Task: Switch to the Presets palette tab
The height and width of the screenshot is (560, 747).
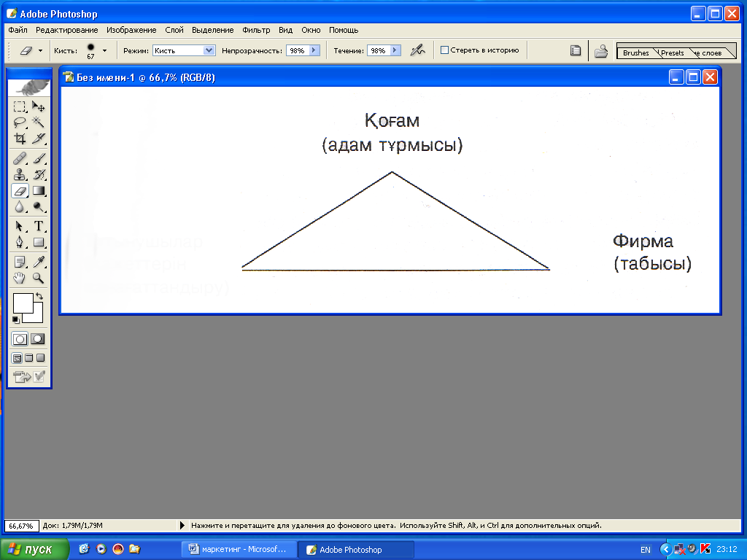Action: 672,52
